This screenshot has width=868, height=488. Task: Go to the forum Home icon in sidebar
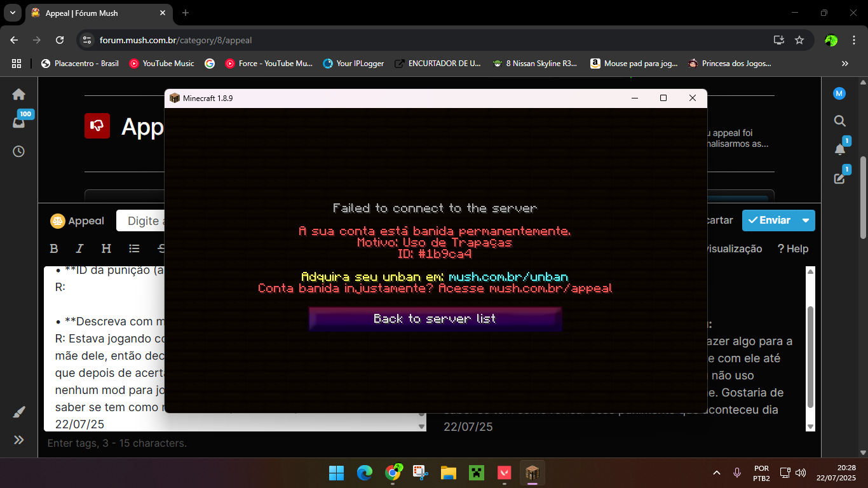point(19,94)
